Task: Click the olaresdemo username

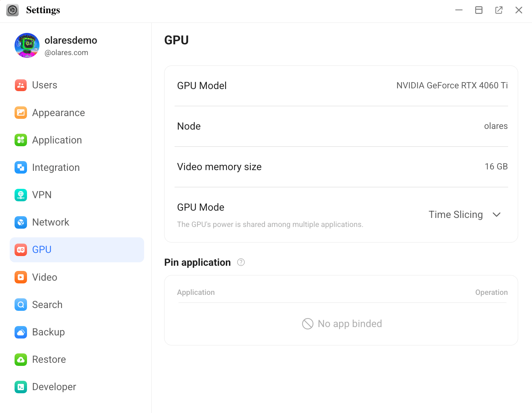Action: click(71, 40)
